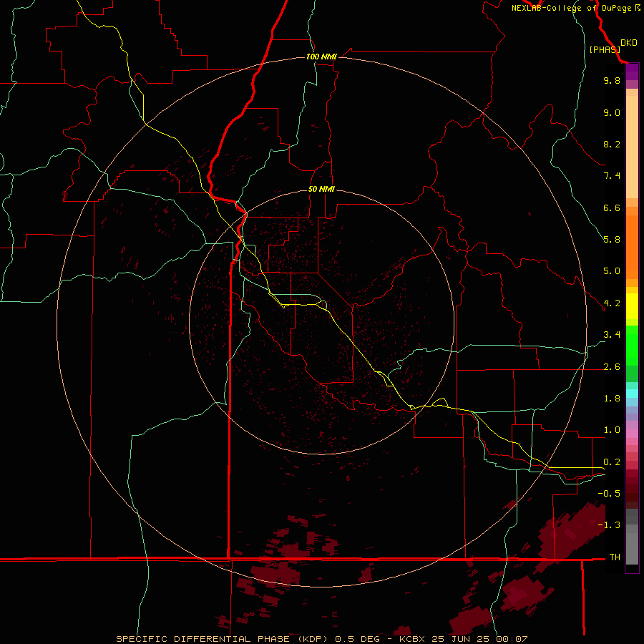Click the 5.8 legend value
The height and width of the screenshot is (644, 644).
pyautogui.click(x=612, y=240)
